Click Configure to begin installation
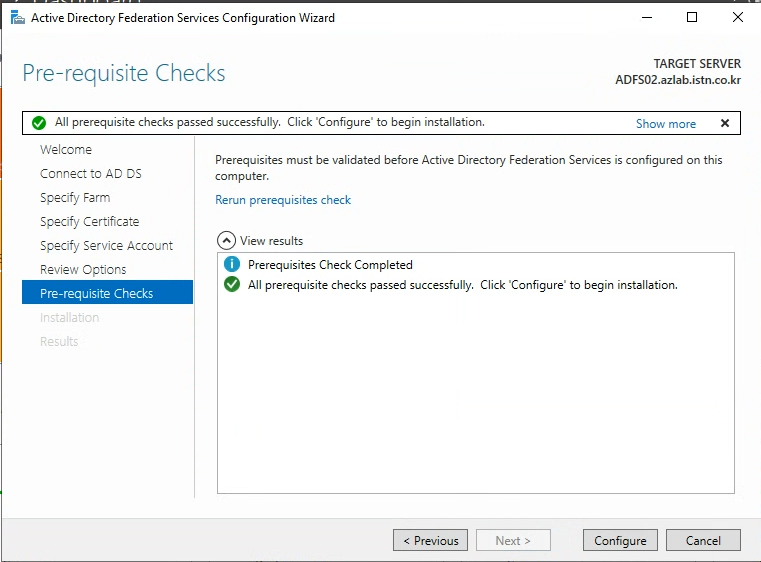761x562 pixels. coord(620,540)
